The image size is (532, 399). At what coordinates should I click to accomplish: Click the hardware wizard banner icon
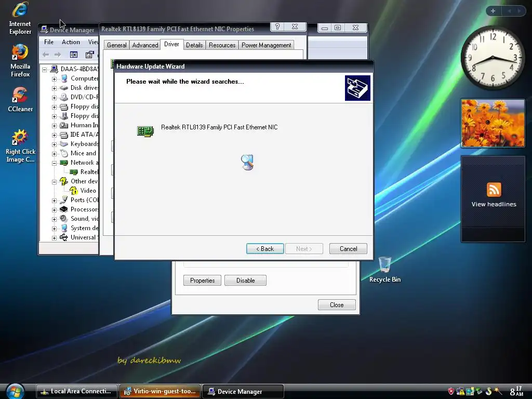[357, 88]
